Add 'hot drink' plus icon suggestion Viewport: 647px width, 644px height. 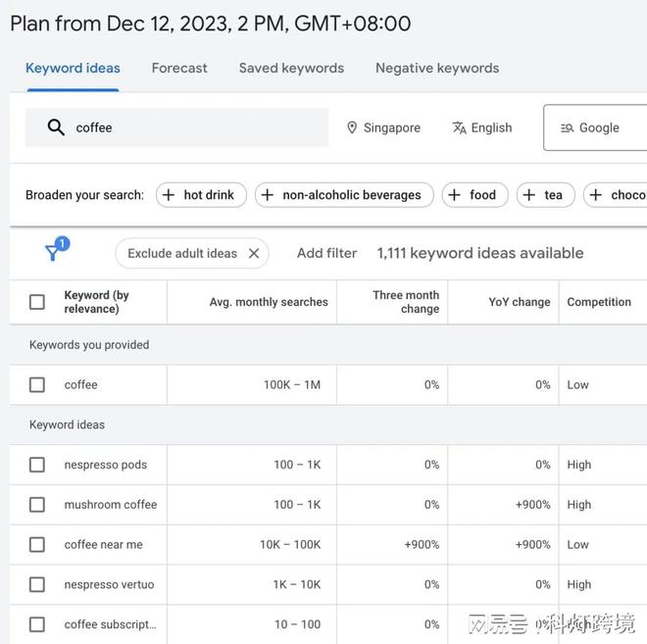coord(169,195)
